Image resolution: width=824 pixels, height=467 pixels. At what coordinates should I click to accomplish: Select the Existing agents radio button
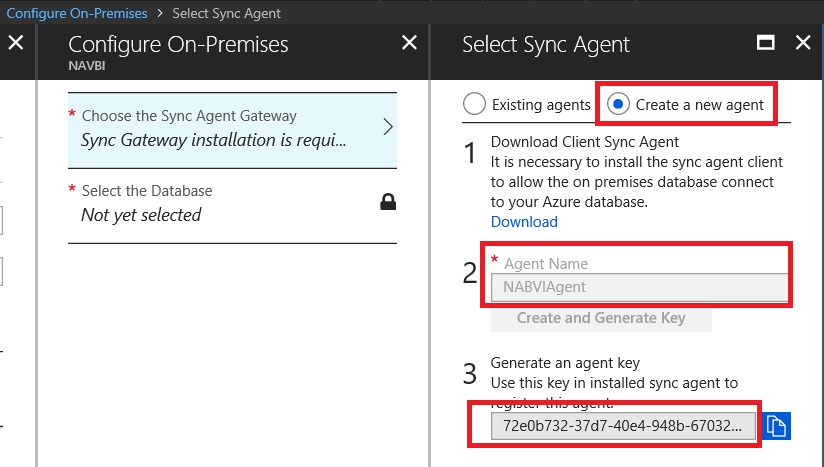(474, 104)
